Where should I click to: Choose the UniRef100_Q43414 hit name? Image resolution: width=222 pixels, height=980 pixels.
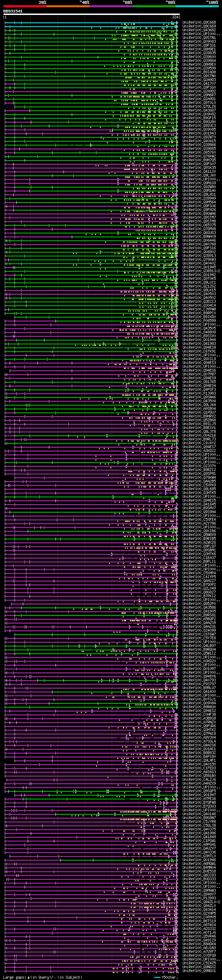point(199,909)
